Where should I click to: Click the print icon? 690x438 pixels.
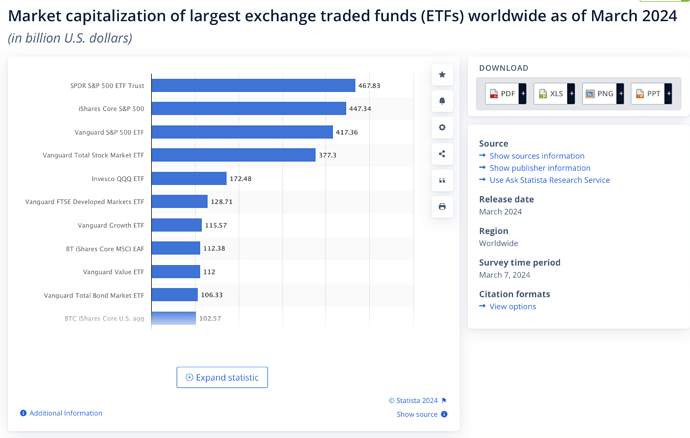point(442,206)
